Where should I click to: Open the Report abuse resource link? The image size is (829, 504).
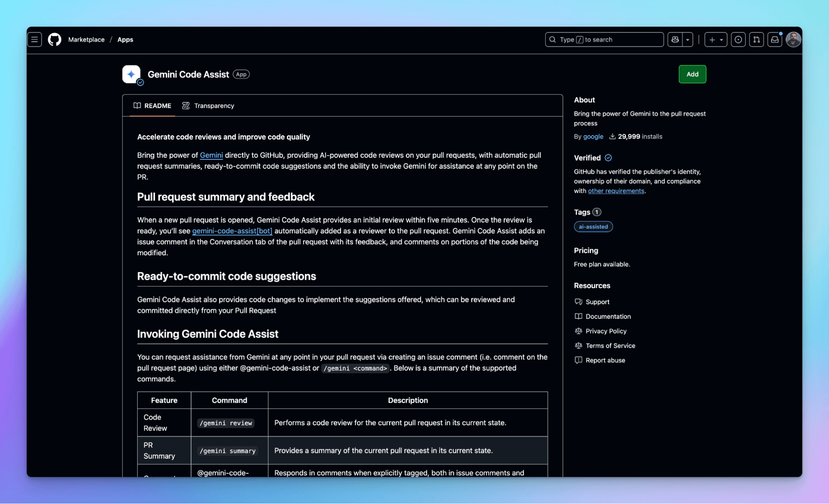pos(605,360)
